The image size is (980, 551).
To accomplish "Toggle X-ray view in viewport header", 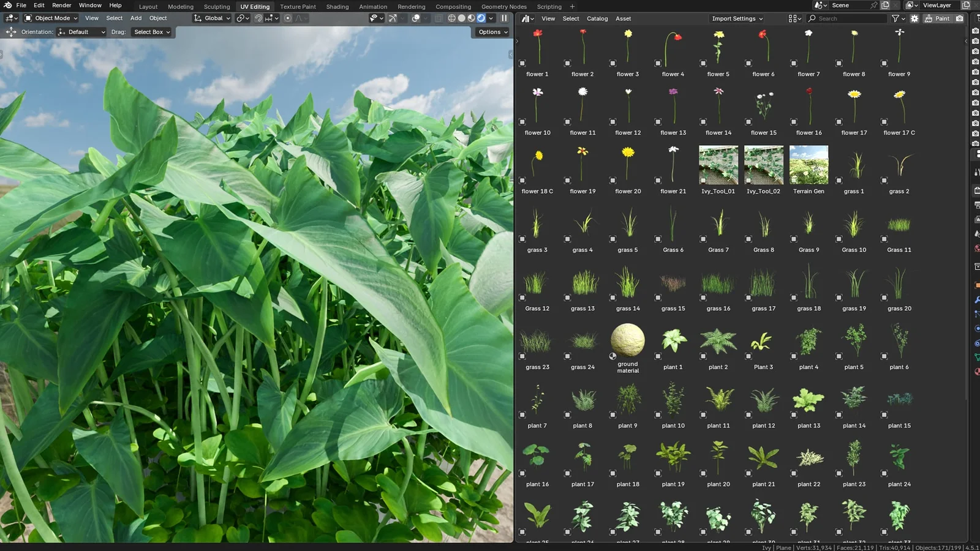I will point(438,18).
